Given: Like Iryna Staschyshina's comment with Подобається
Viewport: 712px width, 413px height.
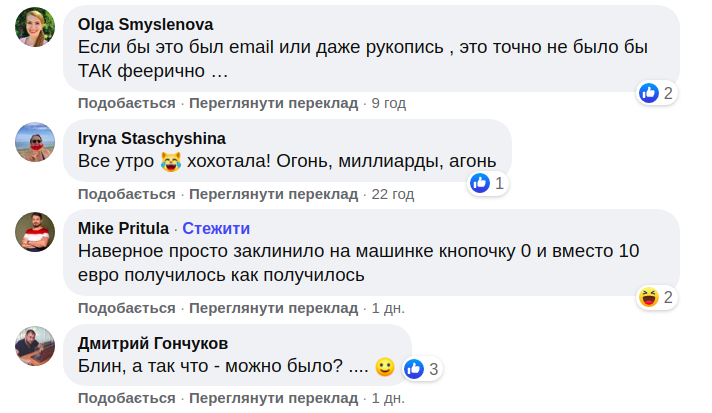Looking at the screenshot, I should (126, 193).
